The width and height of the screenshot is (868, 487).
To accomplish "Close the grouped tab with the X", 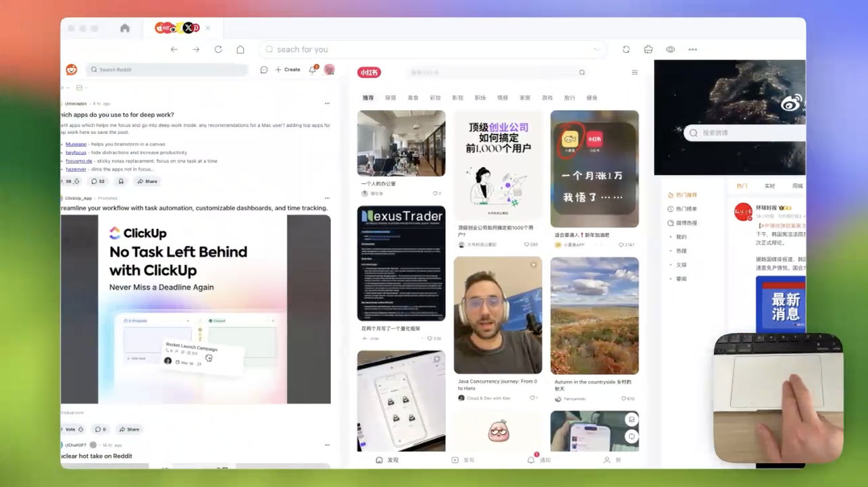I will 208,28.
